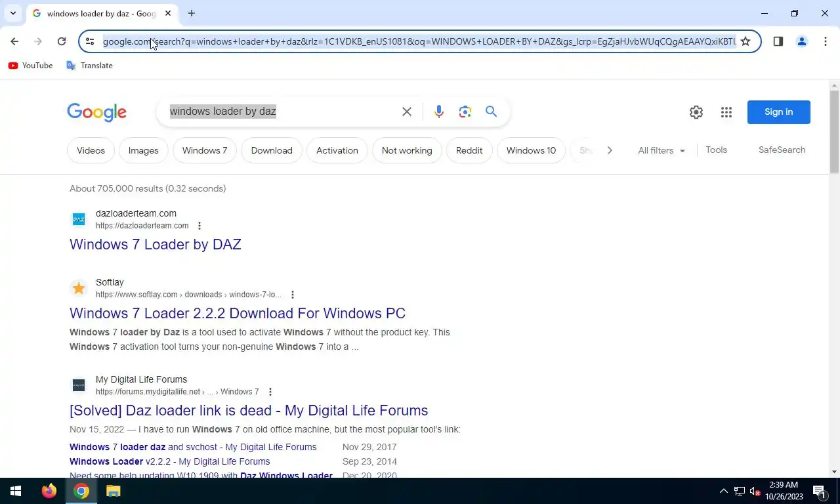Click the Google logo
The width and height of the screenshot is (840, 504).
point(96,112)
